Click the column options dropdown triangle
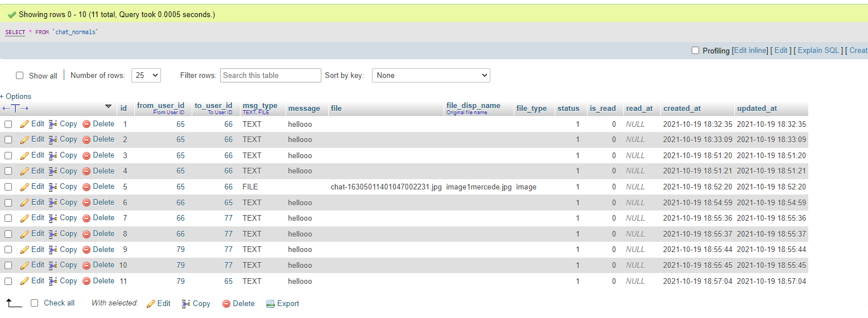The width and height of the screenshot is (868, 318). click(x=109, y=106)
